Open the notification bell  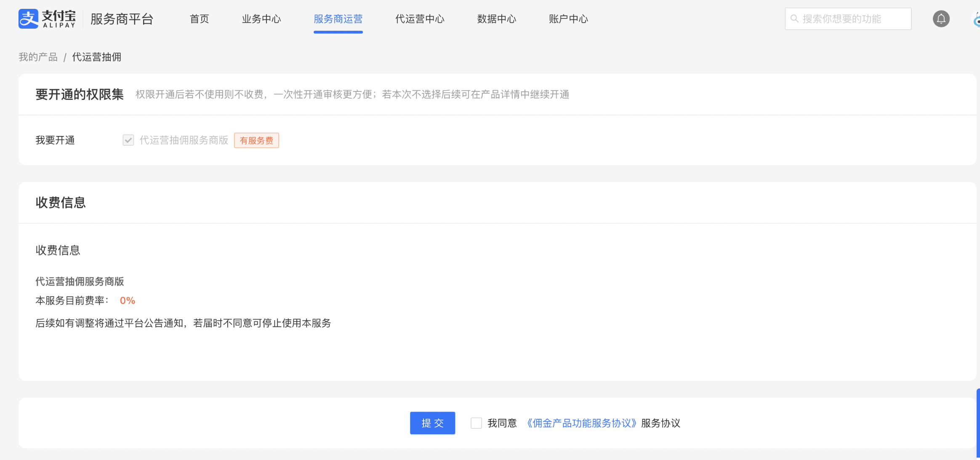941,19
